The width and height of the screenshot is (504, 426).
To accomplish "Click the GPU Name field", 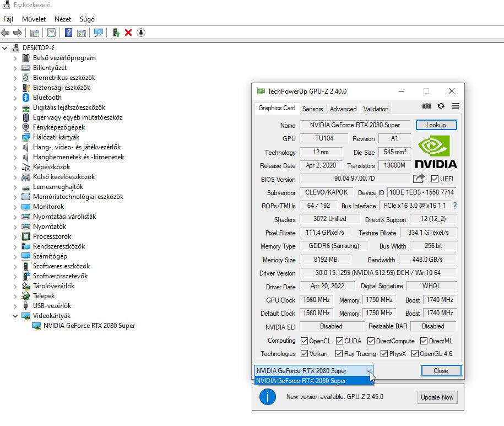I will [355, 125].
